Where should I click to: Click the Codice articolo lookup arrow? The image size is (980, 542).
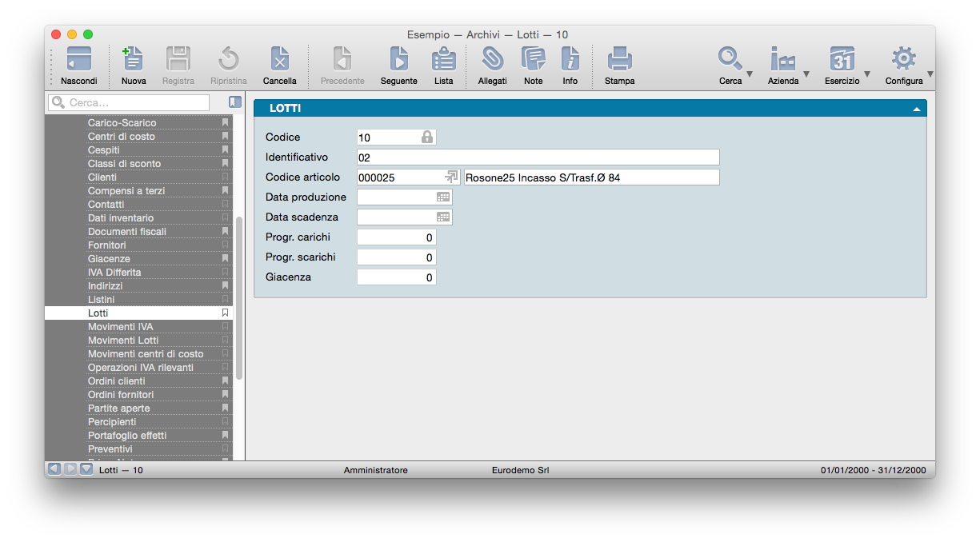[451, 177]
